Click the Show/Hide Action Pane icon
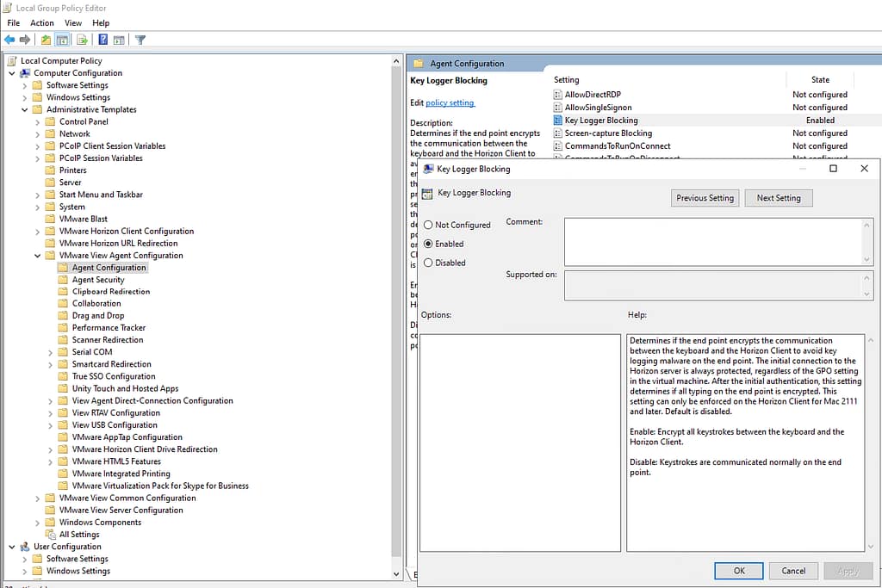882x588 pixels. click(119, 40)
